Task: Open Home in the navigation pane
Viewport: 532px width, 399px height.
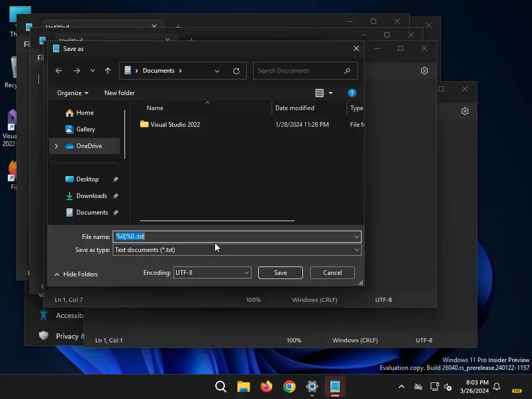Action: pos(85,113)
